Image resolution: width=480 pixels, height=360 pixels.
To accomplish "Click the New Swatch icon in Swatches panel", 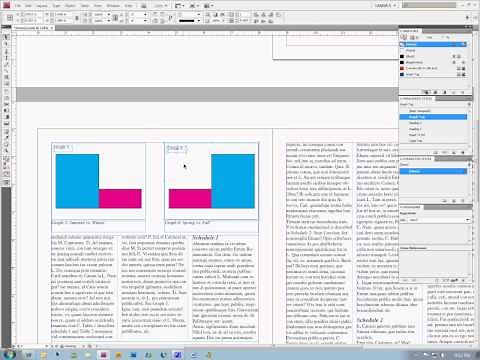I will (x=454, y=92).
